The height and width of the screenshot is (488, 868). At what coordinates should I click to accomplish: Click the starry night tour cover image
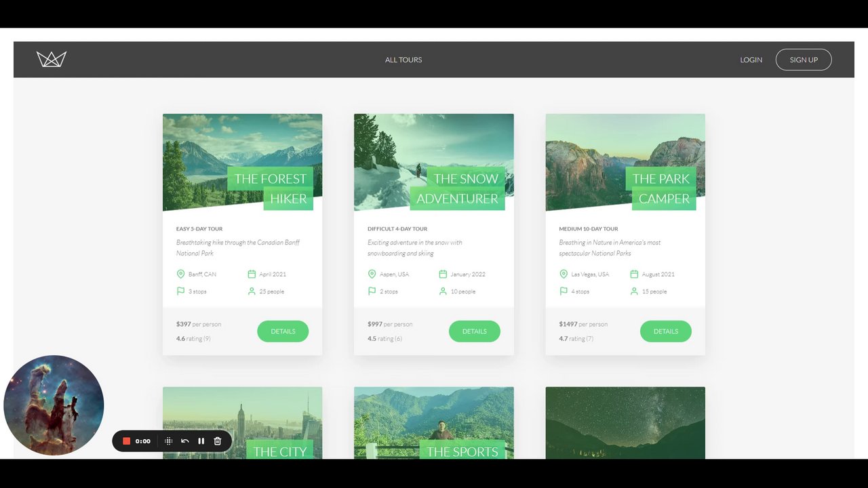625,423
